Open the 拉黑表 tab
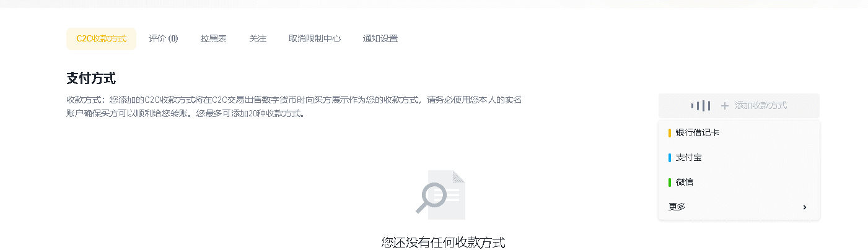 [x=213, y=38]
